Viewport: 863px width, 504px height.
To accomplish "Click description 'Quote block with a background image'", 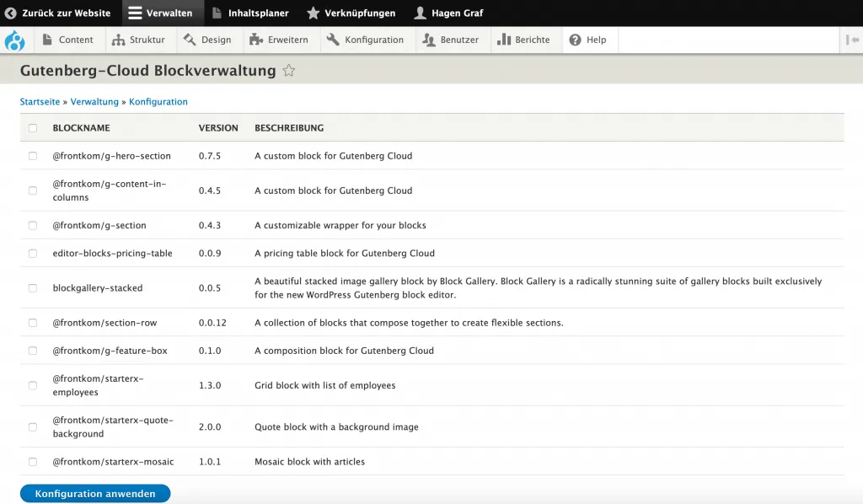I will [x=336, y=427].
